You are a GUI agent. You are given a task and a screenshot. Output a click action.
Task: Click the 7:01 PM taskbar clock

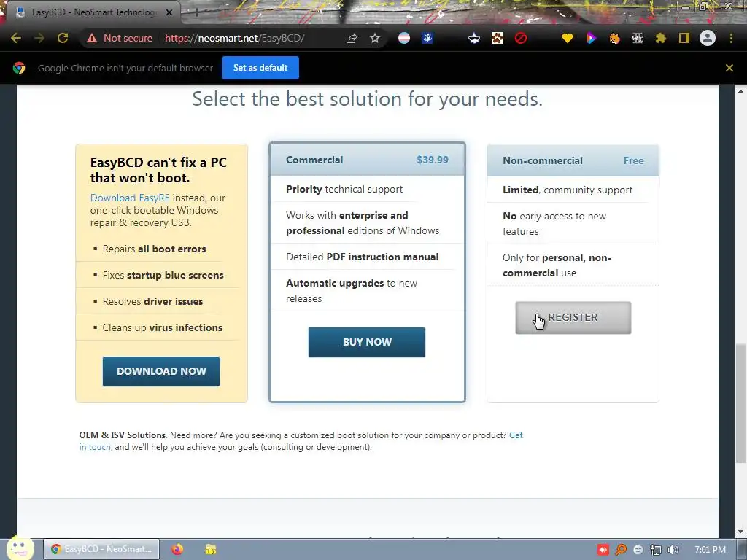(x=710, y=550)
